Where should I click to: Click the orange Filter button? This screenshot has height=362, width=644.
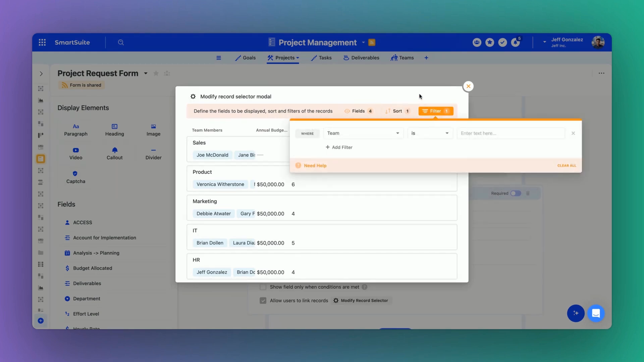click(x=436, y=111)
